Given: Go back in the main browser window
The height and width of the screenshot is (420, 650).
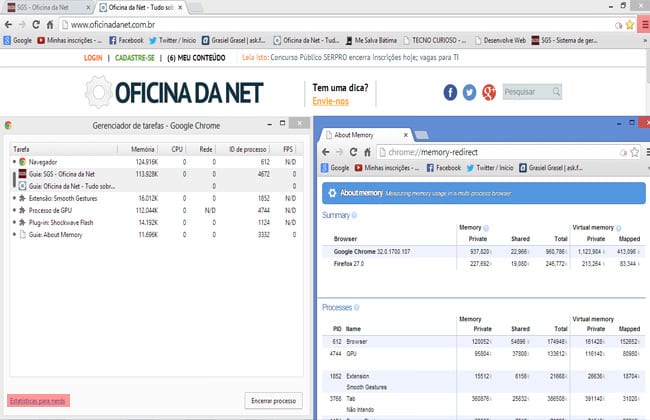Looking at the screenshot, I should click(x=8, y=25).
